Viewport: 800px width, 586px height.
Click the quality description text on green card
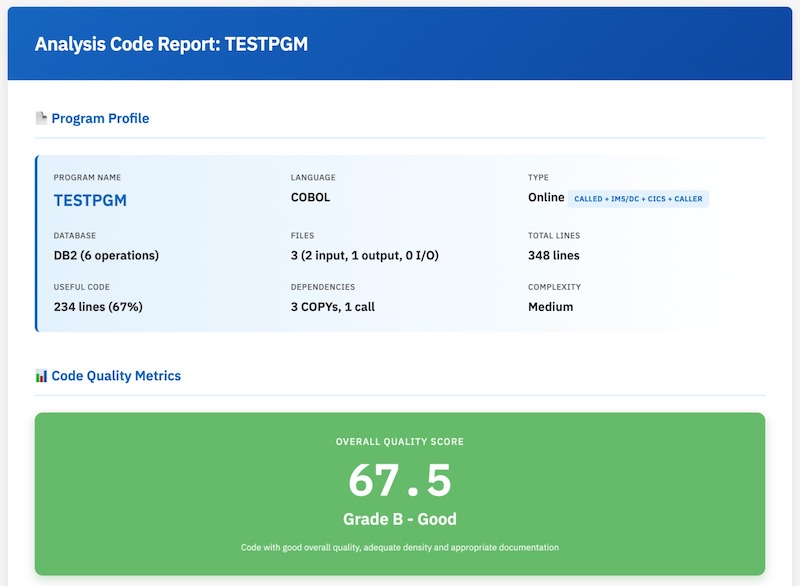pos(399,546)
